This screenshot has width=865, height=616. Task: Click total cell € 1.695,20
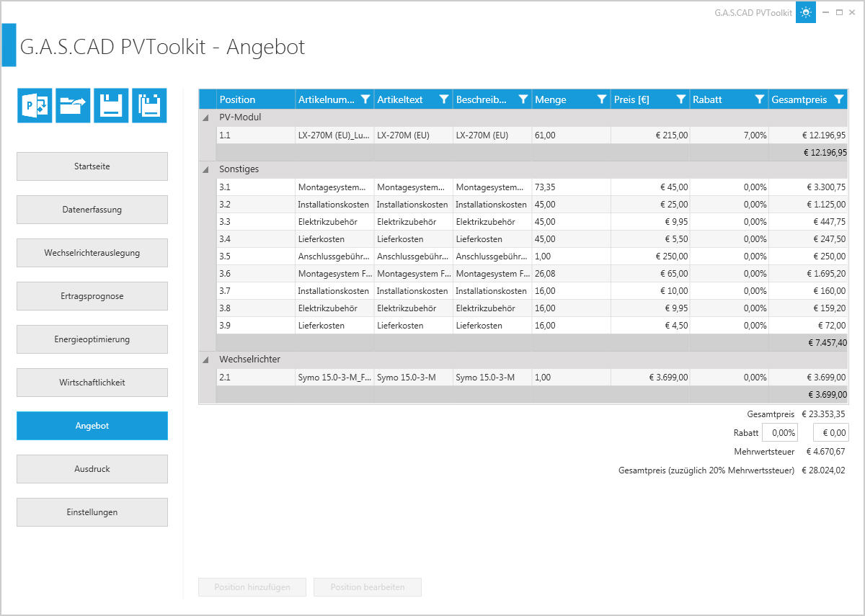click(x=809, y=273)
